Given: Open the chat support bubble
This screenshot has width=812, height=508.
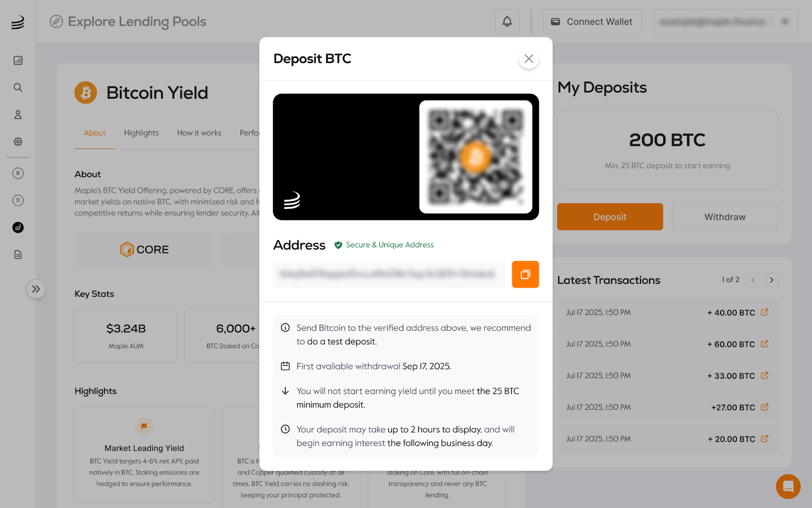Looking at the screenshot, I should 788,486.
